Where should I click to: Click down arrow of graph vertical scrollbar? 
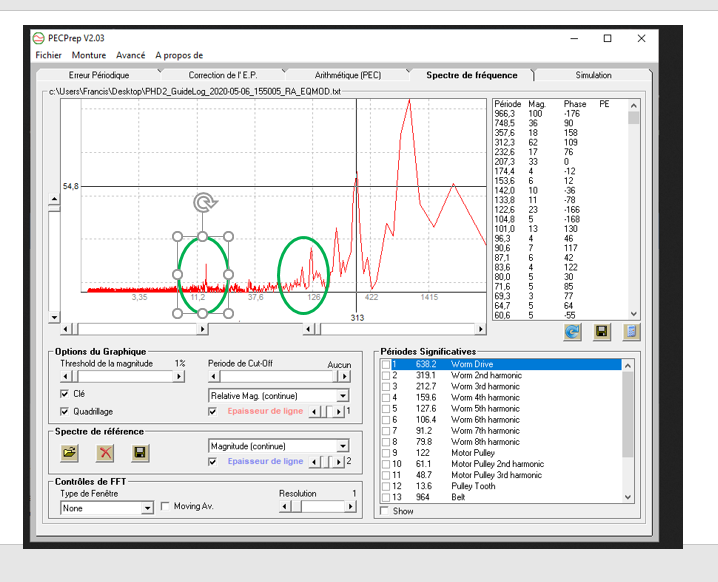pyautogui.click(x=54, y=317)
